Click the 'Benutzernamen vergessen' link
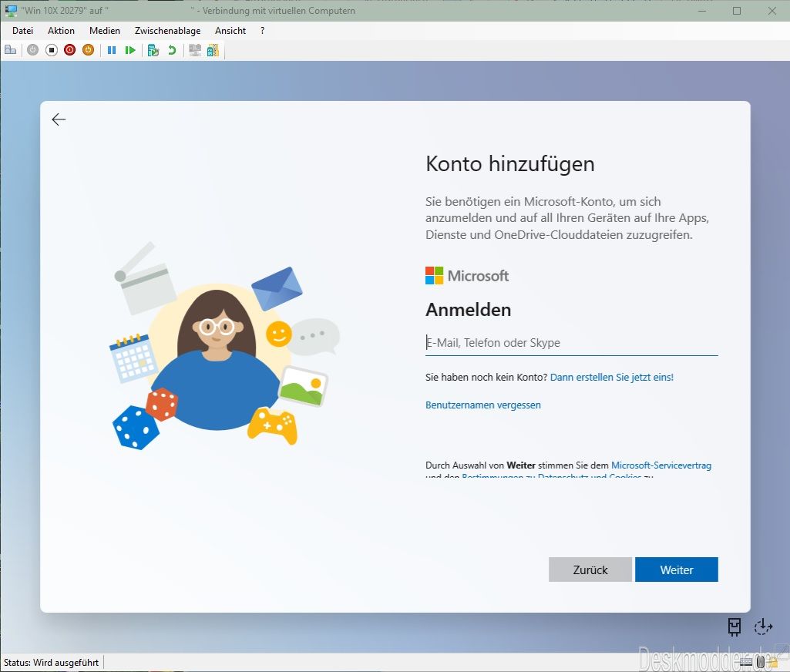Viewport: 790px width, 672px height. pos(483,405)
